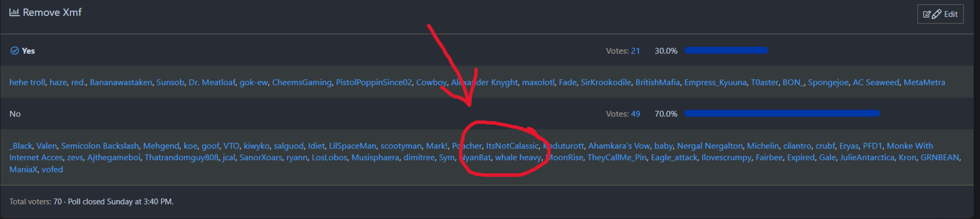The image size is (980, 219).
Task: Open voter profile ItsNotCalassic
Action: pyautogui.click(x=512, y=146)
